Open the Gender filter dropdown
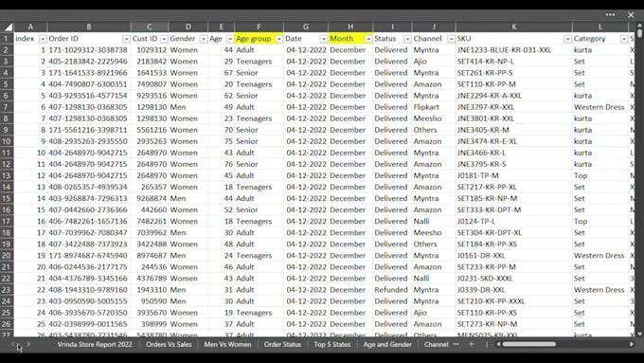The height and width of the screenshot is (363, 644). 204,39
